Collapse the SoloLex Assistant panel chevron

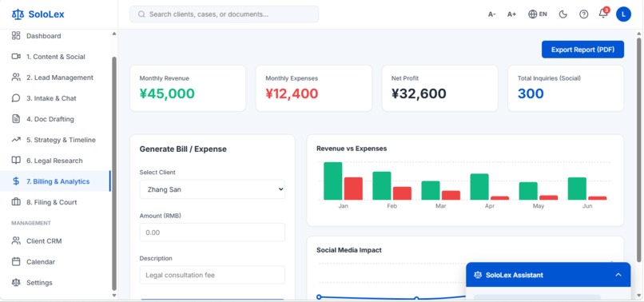pyautogui.click(x=618, y=275)
